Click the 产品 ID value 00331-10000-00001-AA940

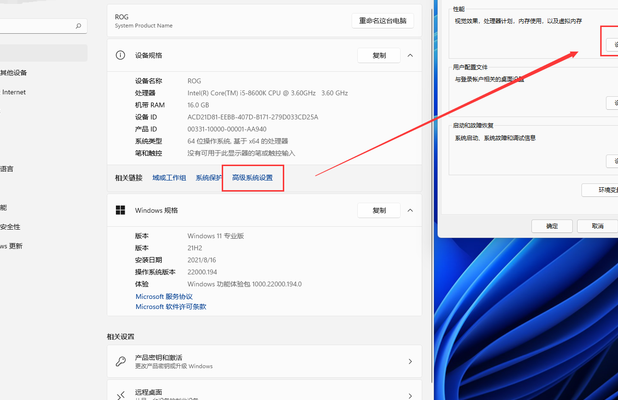(227, 129)
